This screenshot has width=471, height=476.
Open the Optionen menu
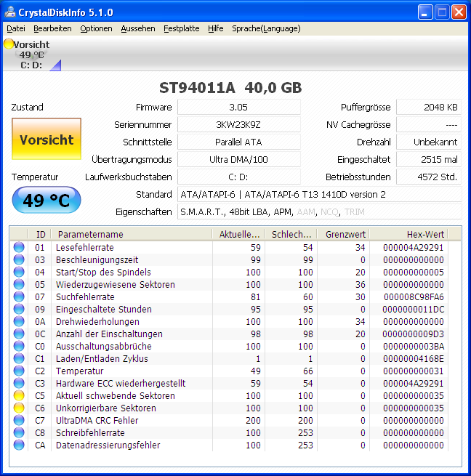96,28
